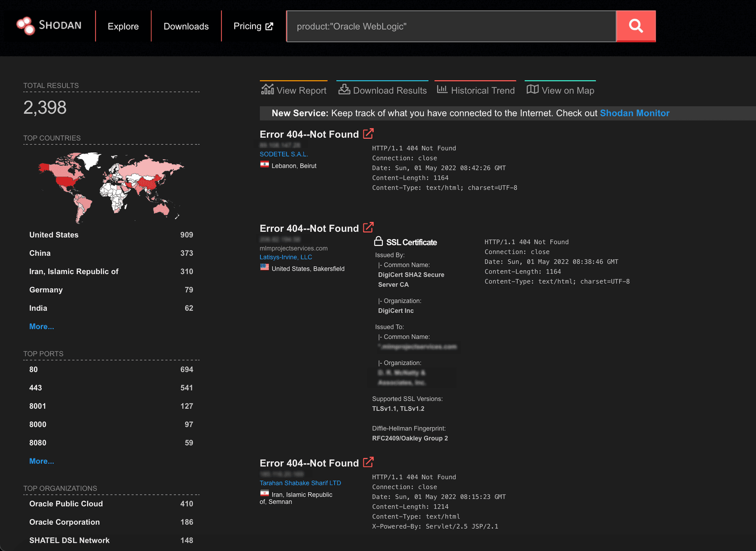Expand More countries list

pyautogui.click(x=41, y=326)
